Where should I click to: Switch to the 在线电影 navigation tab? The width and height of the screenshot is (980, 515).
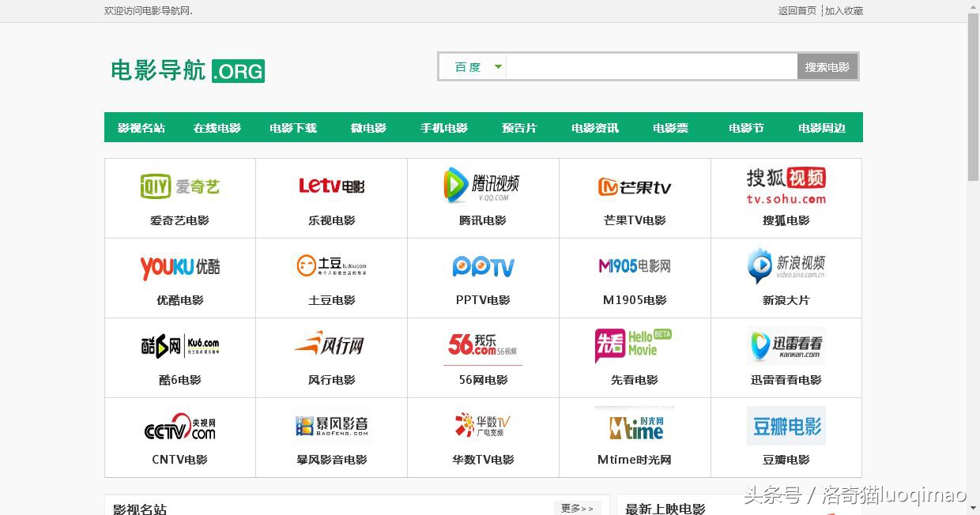point(217,127)
